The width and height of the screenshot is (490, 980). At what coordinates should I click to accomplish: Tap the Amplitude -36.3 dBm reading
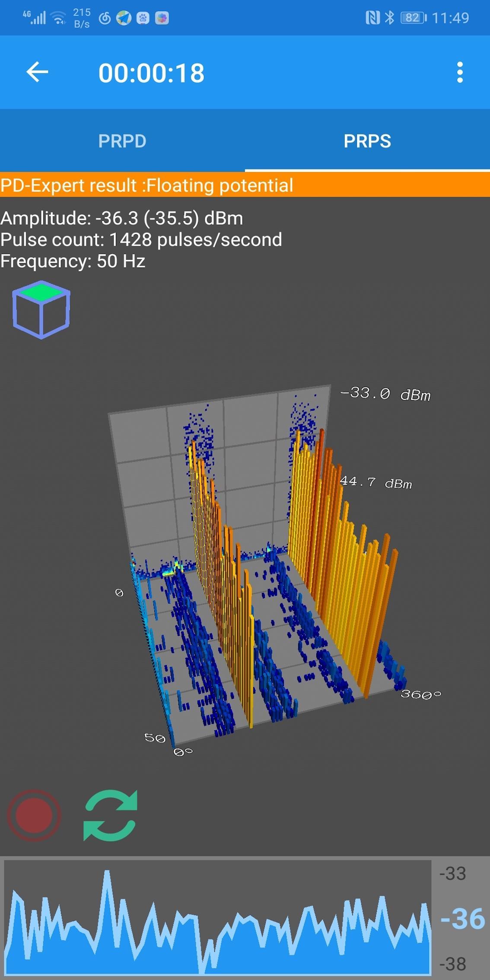click(122, 218)
